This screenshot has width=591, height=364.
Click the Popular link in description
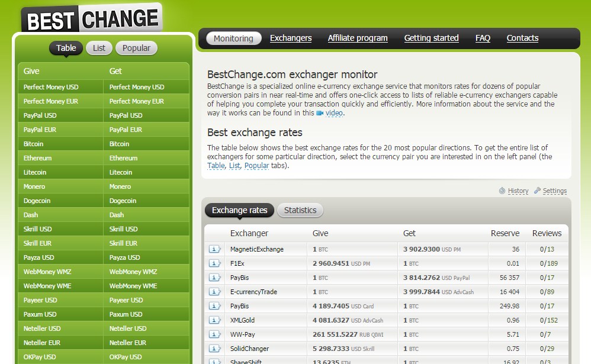coord(256,166)
